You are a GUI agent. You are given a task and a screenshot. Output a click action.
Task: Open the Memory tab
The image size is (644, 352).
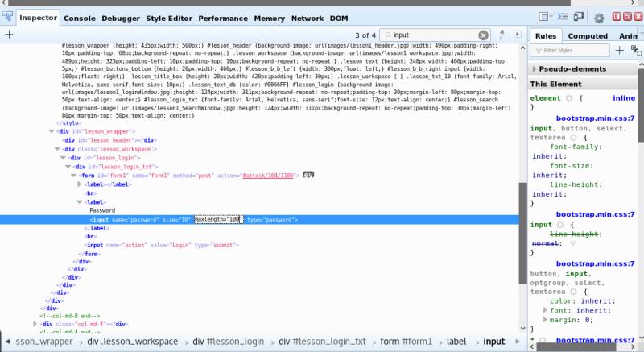[x=269, y=19]
